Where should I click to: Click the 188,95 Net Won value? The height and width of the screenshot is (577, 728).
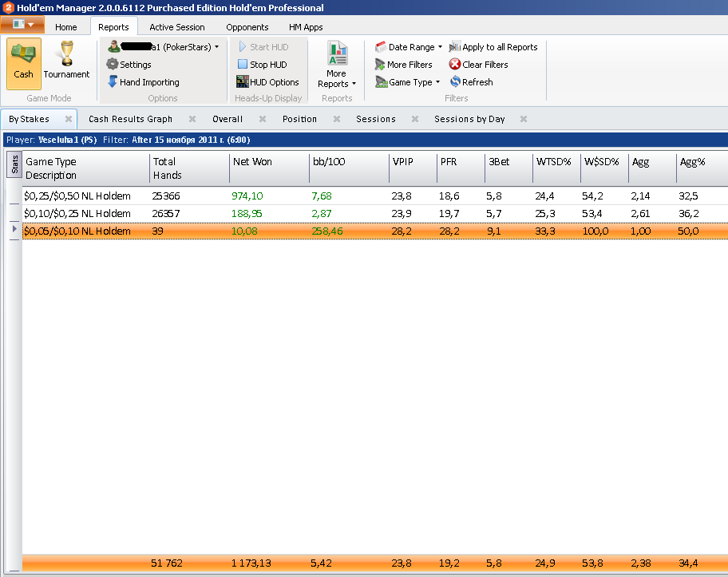pyautogui.click(x=247, y=214)
